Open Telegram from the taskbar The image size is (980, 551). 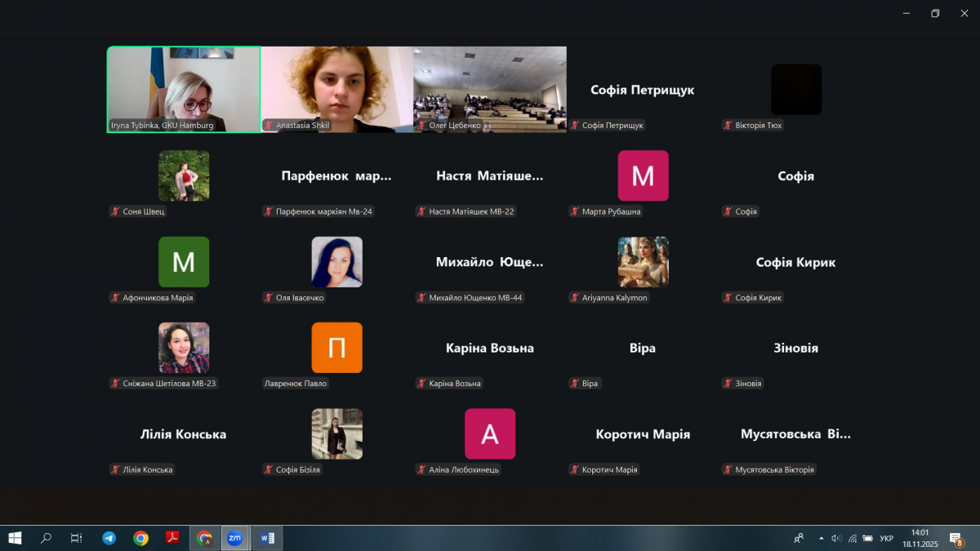pos(109,538)
